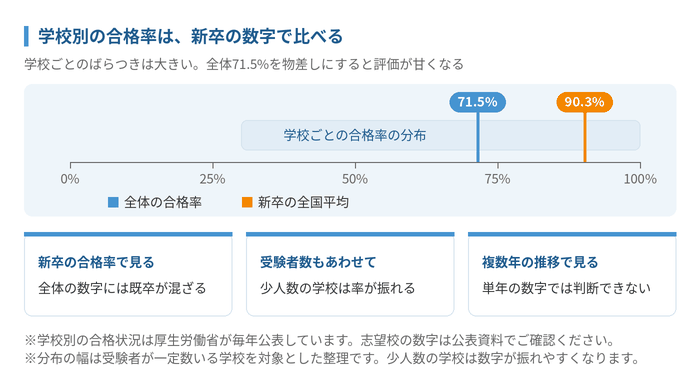This screenshot has height=390, width=700.
Task: Click the 100% axis tick label
Action: click(640, 179)
